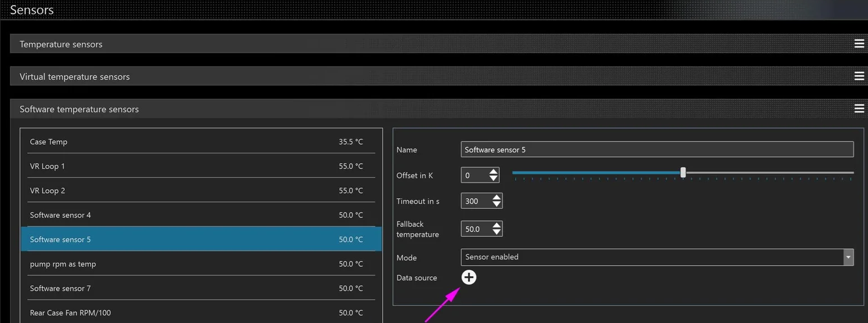Open Virtual temperature sensors hamburger menu
The image size is (868, 323).
pyautogui.click(x=859, y=76)
